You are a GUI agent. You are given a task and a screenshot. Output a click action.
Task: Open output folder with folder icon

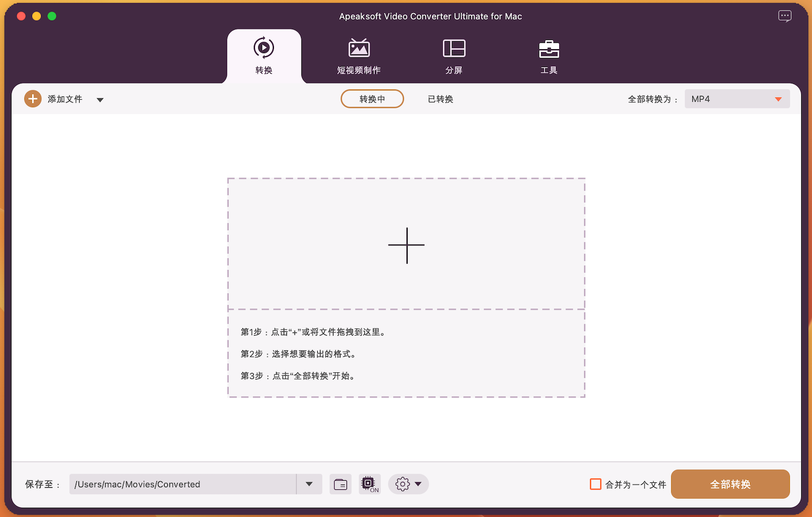point(340,485)
